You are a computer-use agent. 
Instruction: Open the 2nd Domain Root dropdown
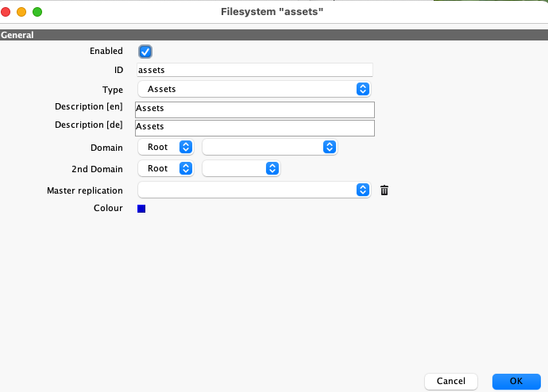pos(165,168)
